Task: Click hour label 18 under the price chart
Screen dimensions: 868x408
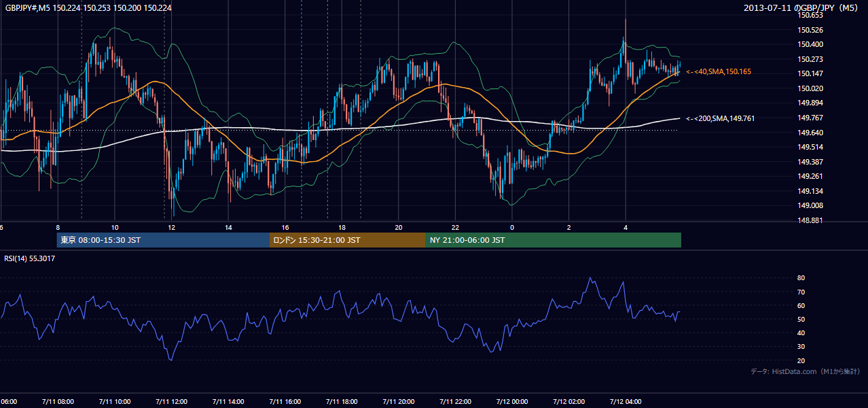Action: click(342, 227)
